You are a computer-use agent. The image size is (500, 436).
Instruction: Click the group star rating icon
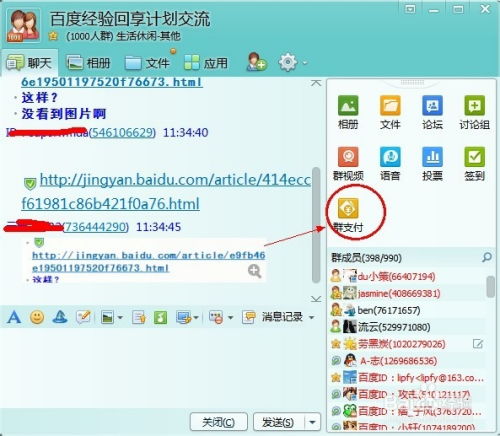[53, 35]
